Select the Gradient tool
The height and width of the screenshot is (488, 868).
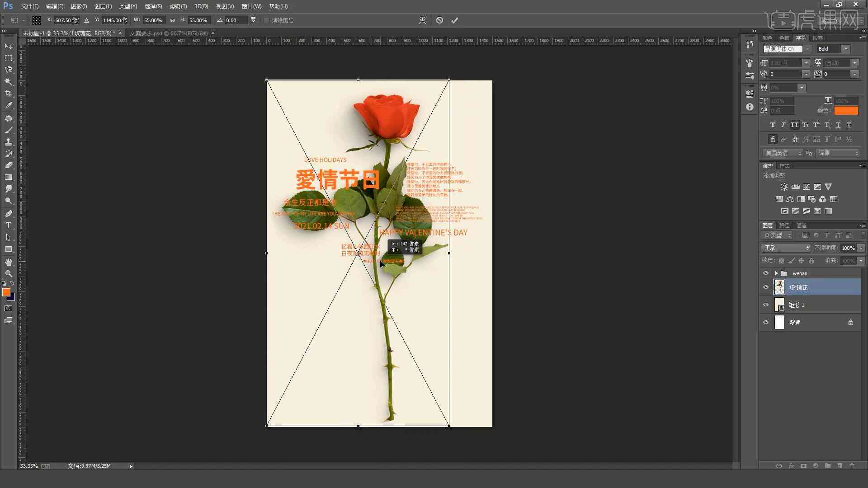click(x=8, y=177)
